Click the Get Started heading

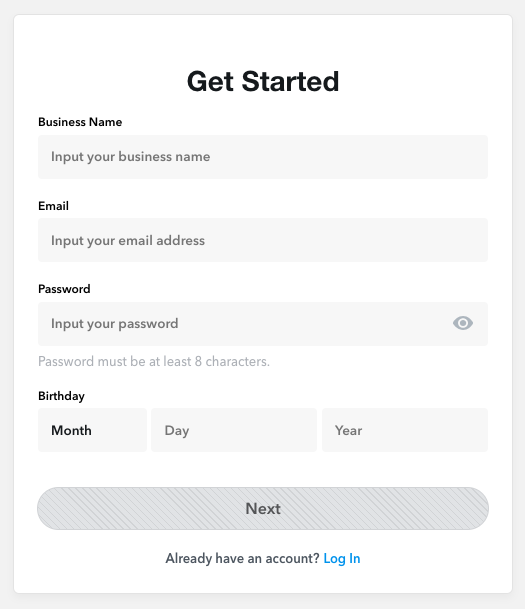(x=263, y=82)
